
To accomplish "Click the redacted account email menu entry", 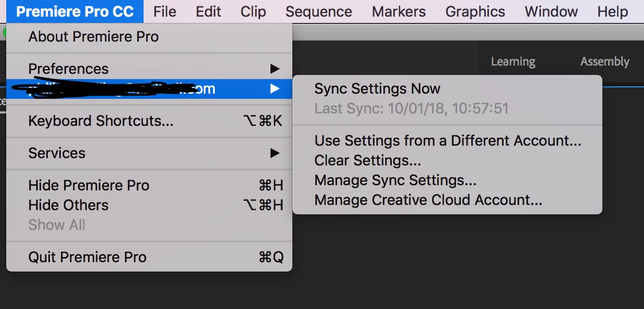I will [122, 89].
